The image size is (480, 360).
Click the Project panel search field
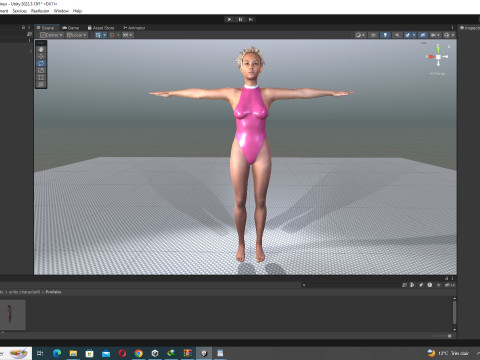[350, 285]
